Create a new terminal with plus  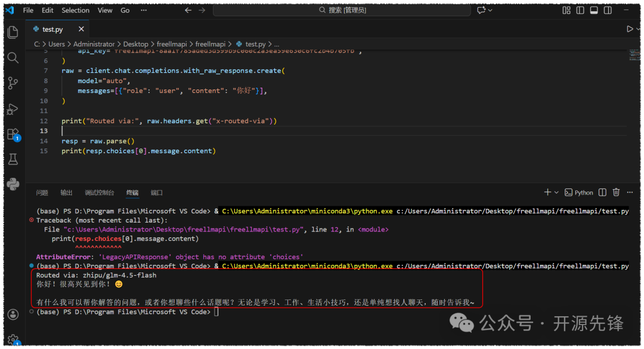pos(547,192)
